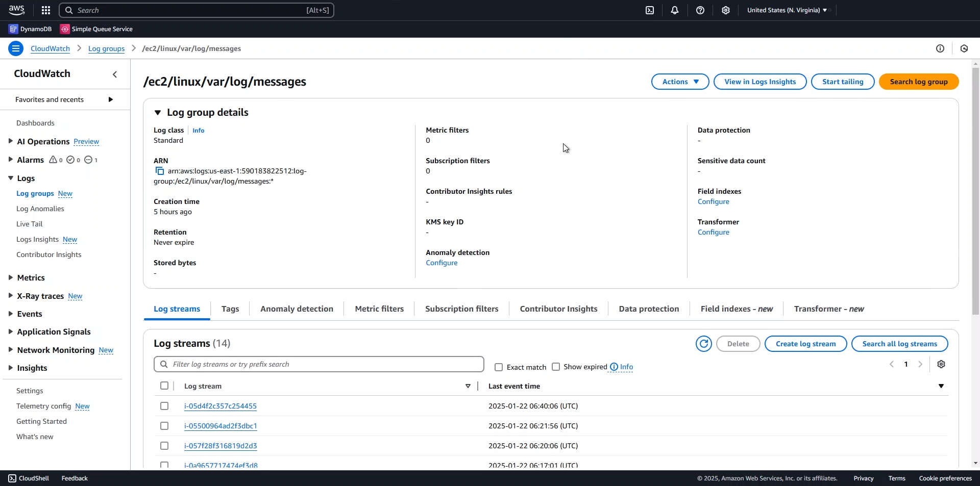980x486 pixels.
Task: Toggle the Show expired checkbox
Action: click(x=556, y=367)
